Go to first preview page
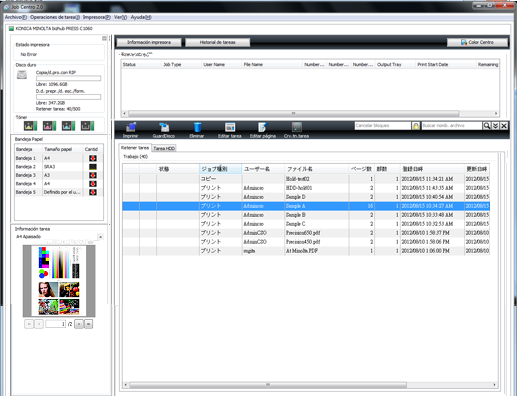Image resolution: width=517 pixels, height=396 pixels. [29, 324]
